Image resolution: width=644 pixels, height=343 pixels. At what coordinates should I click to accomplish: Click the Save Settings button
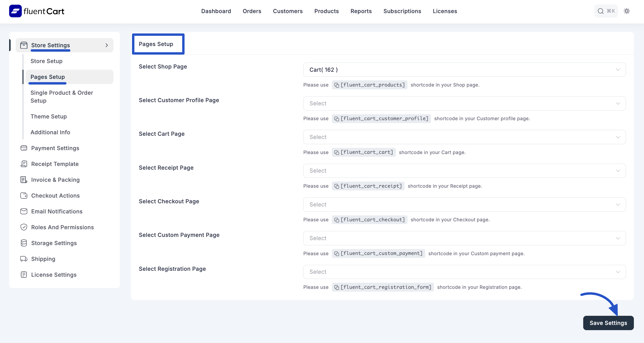coord(608,323)
